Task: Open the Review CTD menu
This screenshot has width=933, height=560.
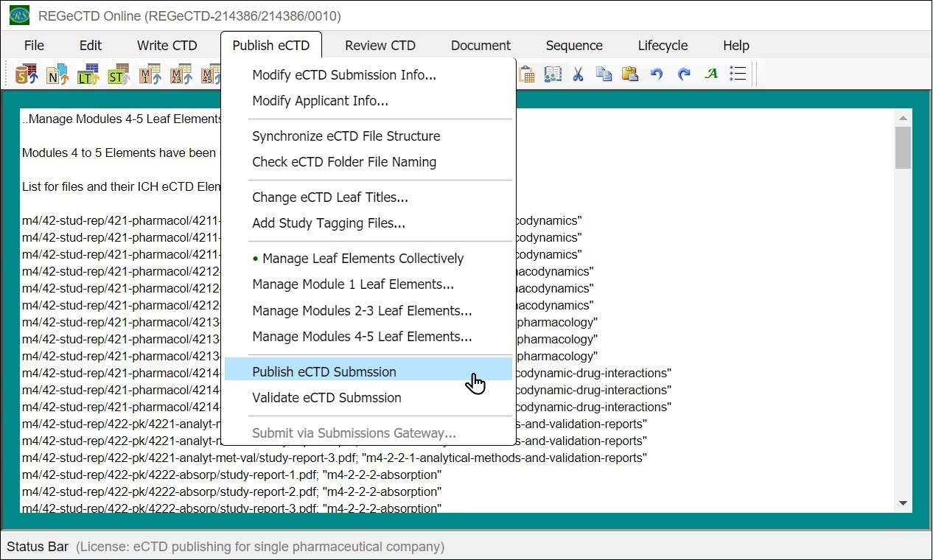Action: click(380, 46)
